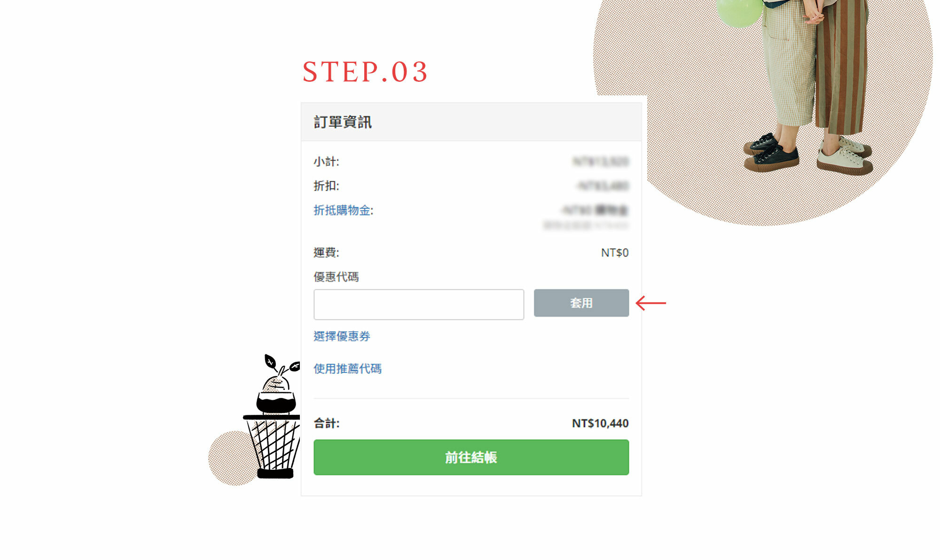Click the black sneakers in the photo
The height and width of the screenshot is (560, 940).
point(771,153)
